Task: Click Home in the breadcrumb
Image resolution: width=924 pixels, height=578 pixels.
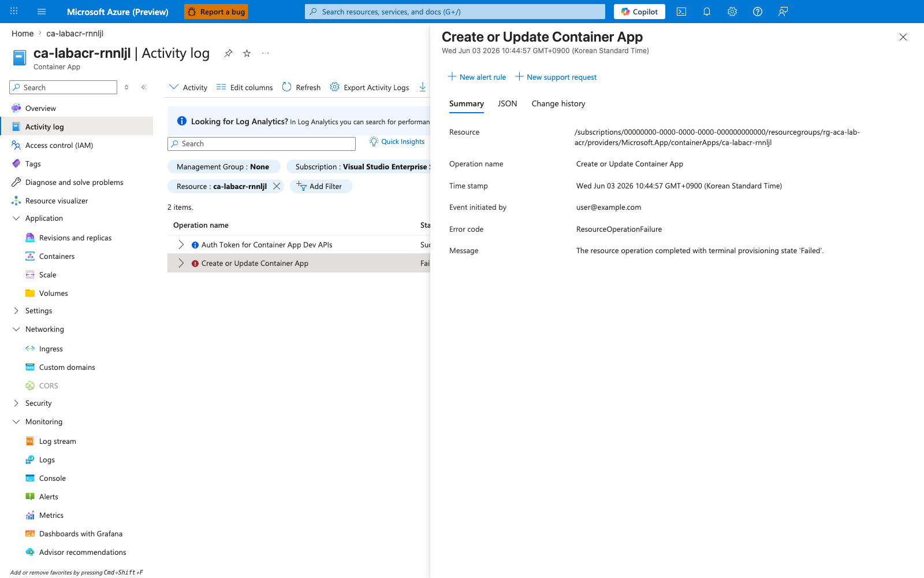Action: coord(23,34)
